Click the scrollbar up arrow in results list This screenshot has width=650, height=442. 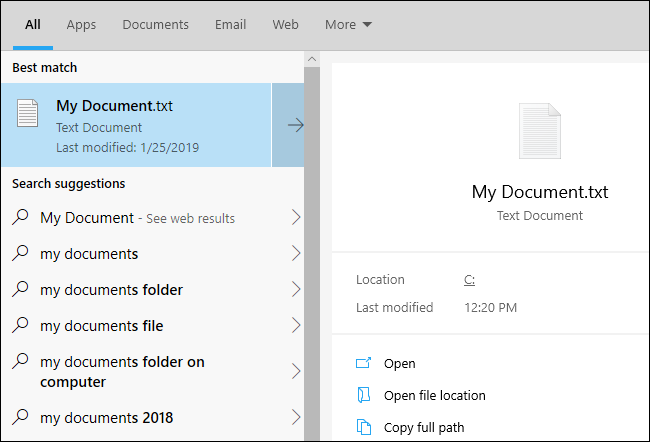pyautogui.click(x=312, y=59)
